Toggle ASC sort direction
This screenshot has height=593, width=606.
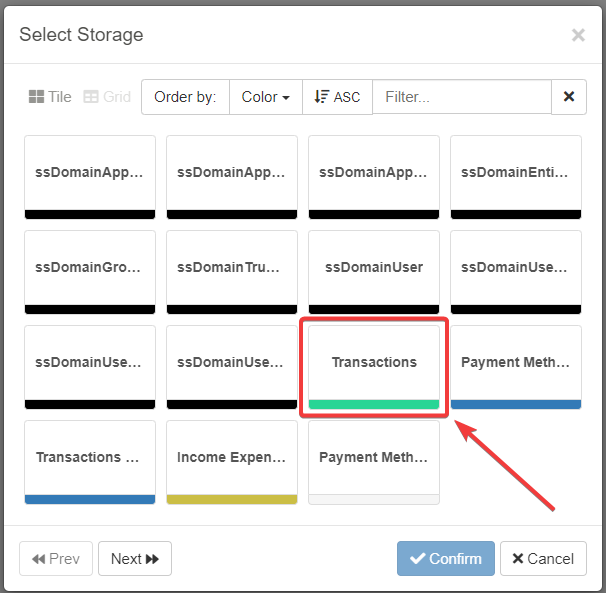[x=337, y=97]
